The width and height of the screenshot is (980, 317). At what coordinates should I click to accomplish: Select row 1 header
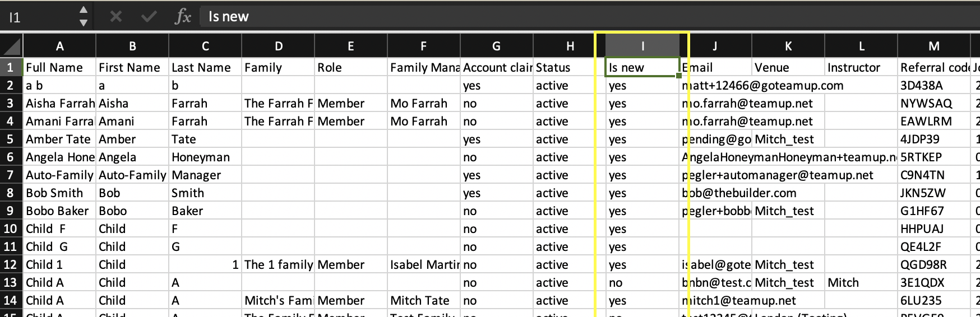coord(11,67)
